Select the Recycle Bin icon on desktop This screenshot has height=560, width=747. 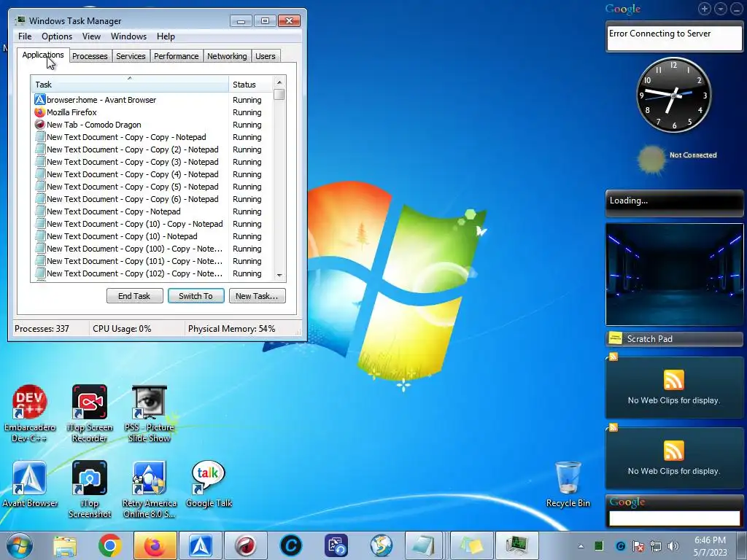click(568, 484)
